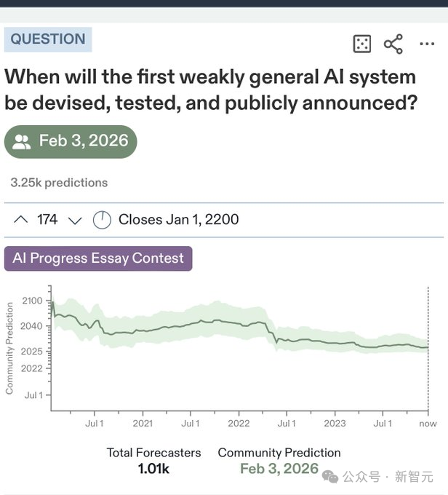The width and height of the screenshot is (448, 495).
Task: Click the 2023 marker on chart timeline
Action: coord(335,423)
